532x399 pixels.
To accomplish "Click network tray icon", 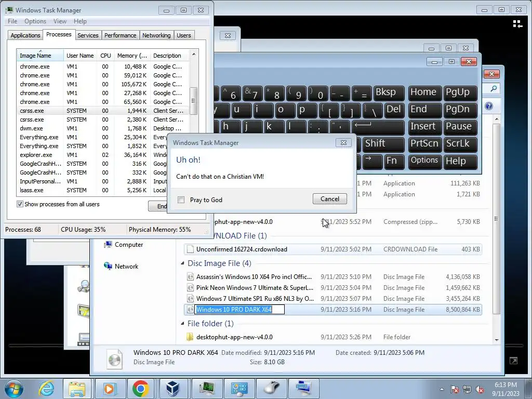I will [x=467, y=389].
